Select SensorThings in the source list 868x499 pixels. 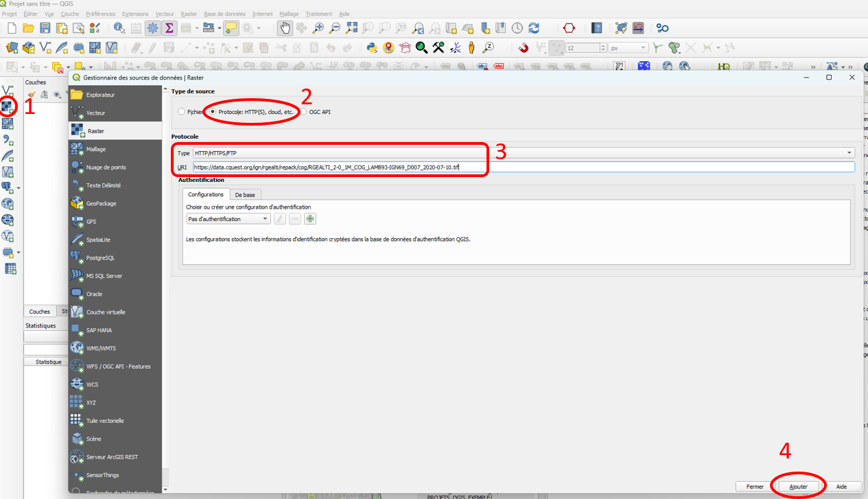coord(115,475)
